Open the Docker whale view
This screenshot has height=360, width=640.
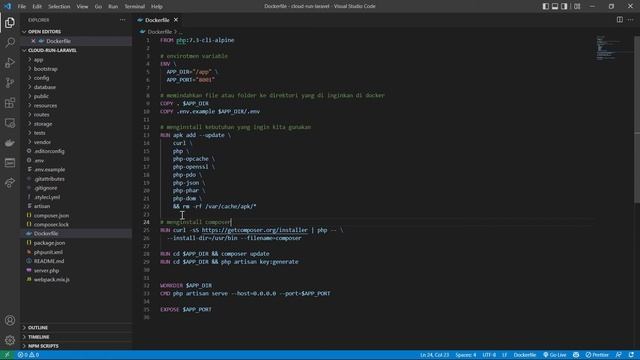pos(10,142)
